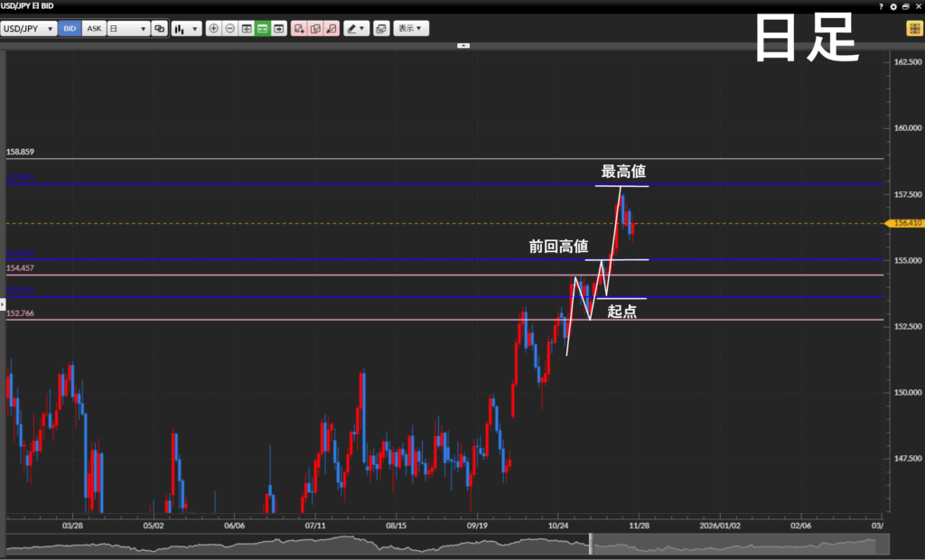
Task: Click the first pink indicator tool icon
Action: pyautogui.click(x=300, y=28)
